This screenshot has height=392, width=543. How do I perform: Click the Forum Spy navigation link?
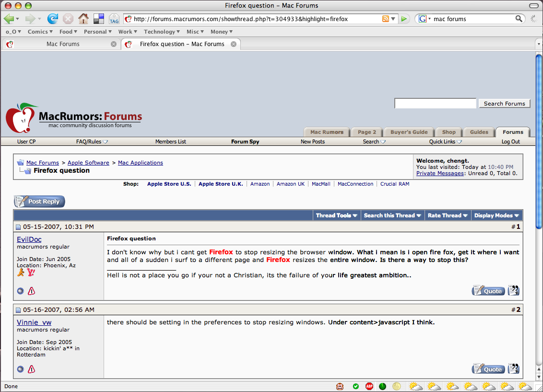(x=245, y=142)
